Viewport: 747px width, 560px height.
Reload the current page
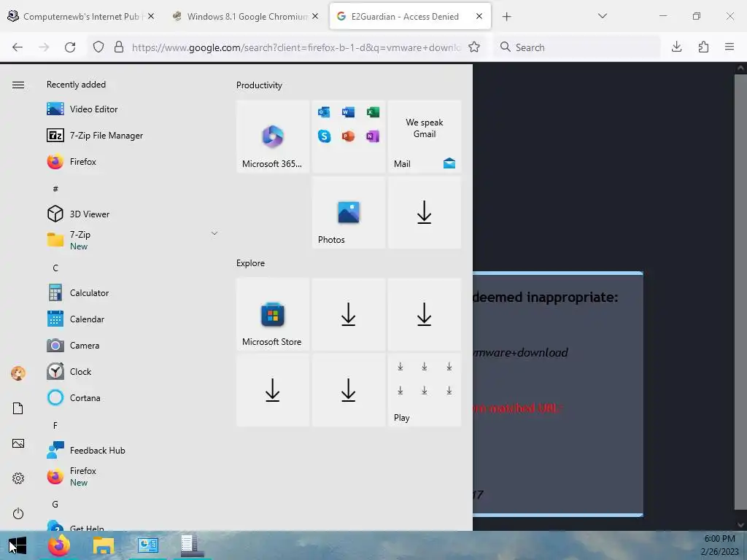(70, 47)
